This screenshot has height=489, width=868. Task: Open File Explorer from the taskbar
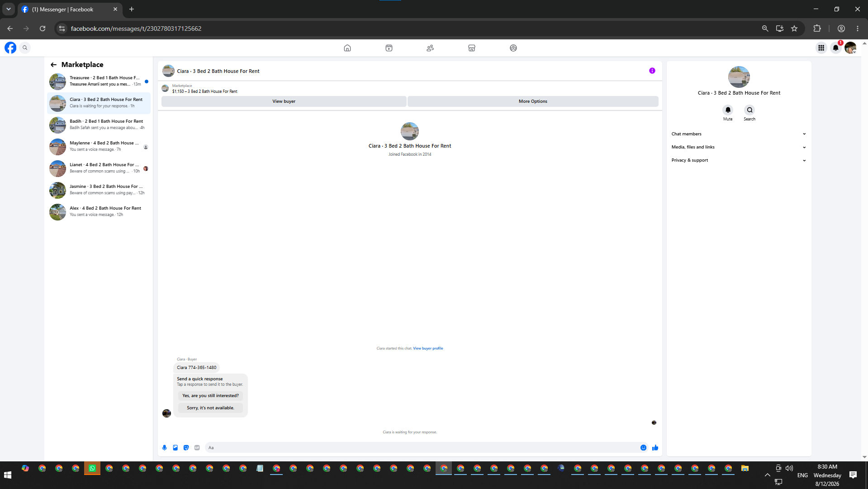click(745, 469)
